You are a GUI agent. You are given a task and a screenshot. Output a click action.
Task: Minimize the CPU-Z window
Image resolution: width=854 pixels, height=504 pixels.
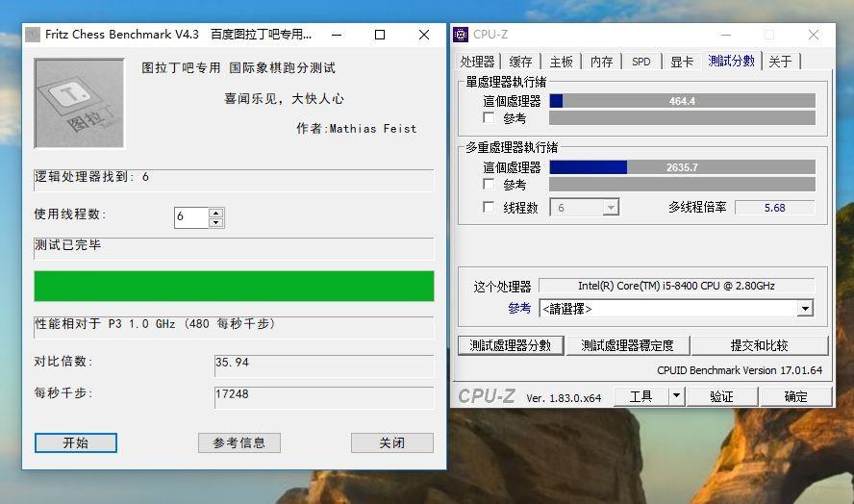tap(726, 35)
